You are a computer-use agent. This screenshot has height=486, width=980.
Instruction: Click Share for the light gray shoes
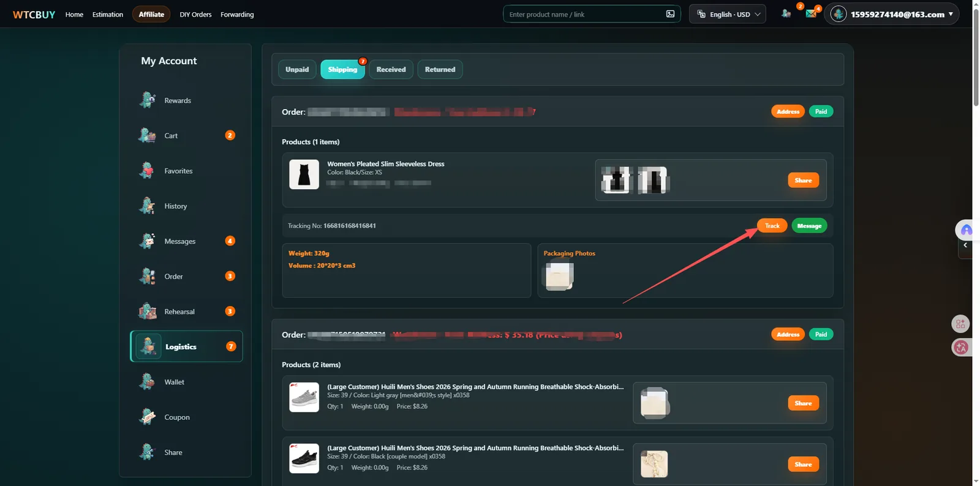[x=803, y=403]
